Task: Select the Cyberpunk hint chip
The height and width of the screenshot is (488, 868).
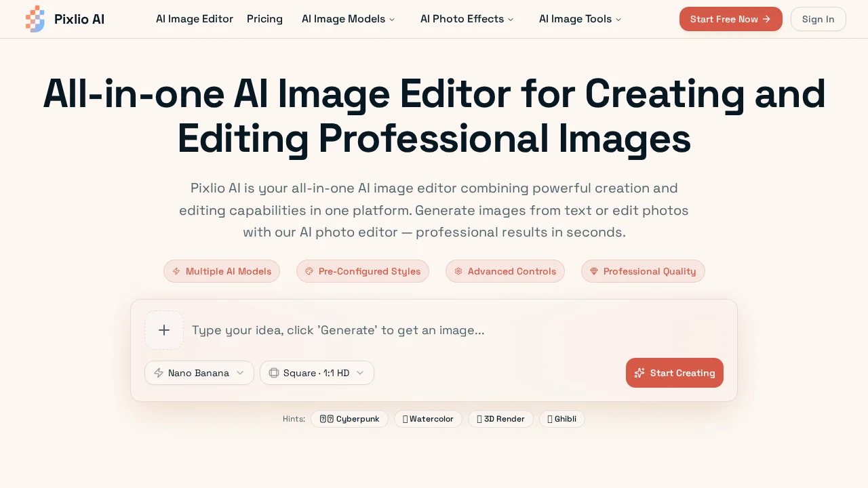Action: coord(349,419)
